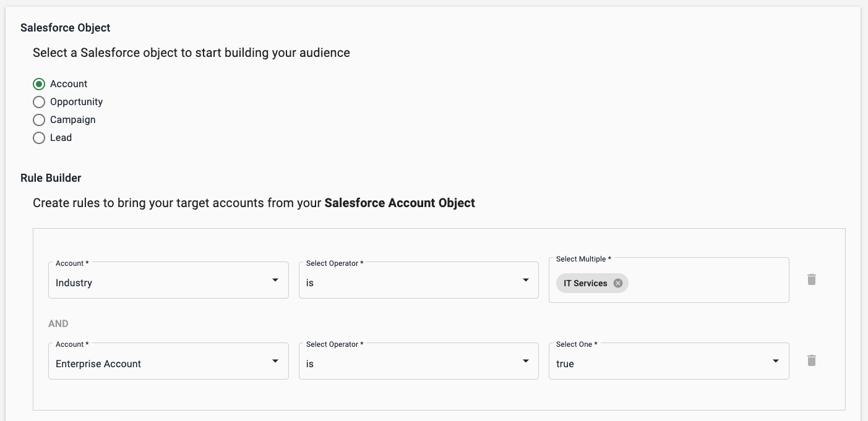Screen dimensions: 868x421
Task: Delete the Industry rule with trash icon
Action: pos(812,279)
